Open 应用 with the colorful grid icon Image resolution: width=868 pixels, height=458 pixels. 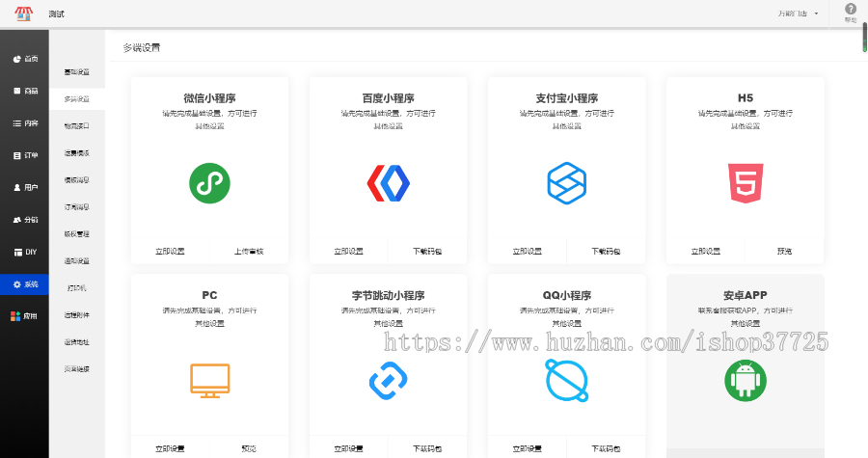pos(24,316)
